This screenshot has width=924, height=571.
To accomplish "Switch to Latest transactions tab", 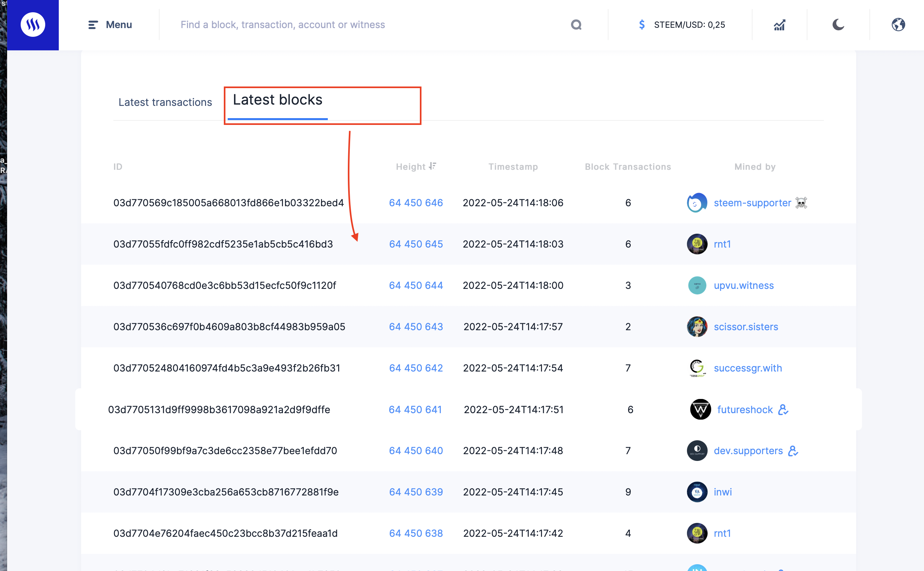I will pos(165,102).
